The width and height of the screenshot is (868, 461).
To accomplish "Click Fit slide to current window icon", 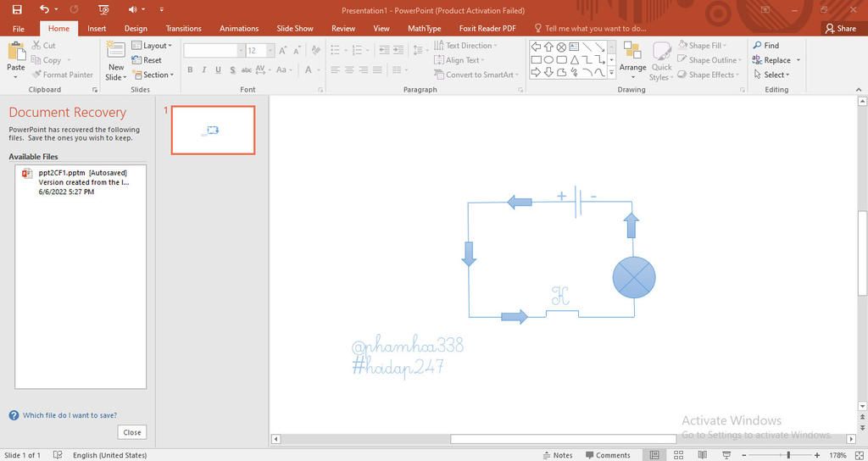I will tap(859, 455).
